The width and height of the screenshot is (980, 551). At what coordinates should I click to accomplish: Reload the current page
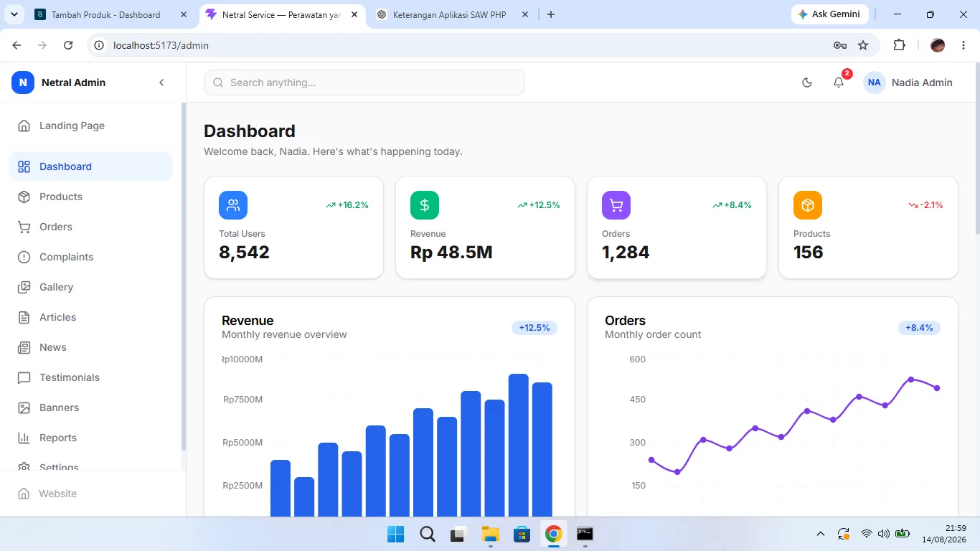68,45
